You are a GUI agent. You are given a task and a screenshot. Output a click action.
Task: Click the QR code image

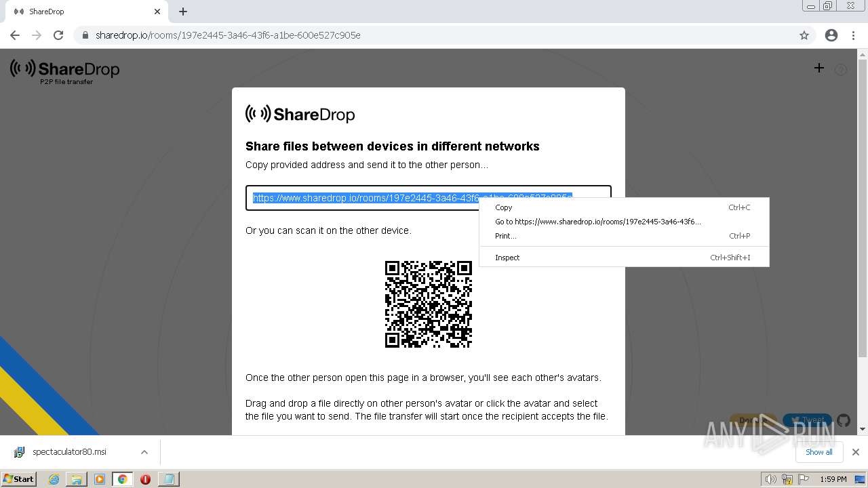point(429,304)
